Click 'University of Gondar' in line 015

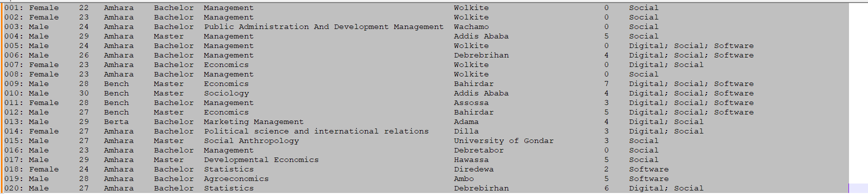click(x=503, y=141)
